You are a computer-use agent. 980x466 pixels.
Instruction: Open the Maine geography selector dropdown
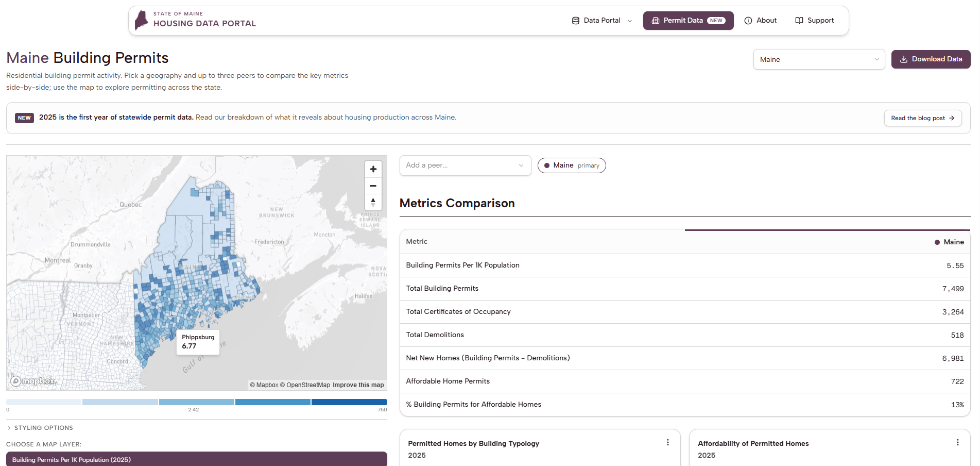tap(819, 59)
